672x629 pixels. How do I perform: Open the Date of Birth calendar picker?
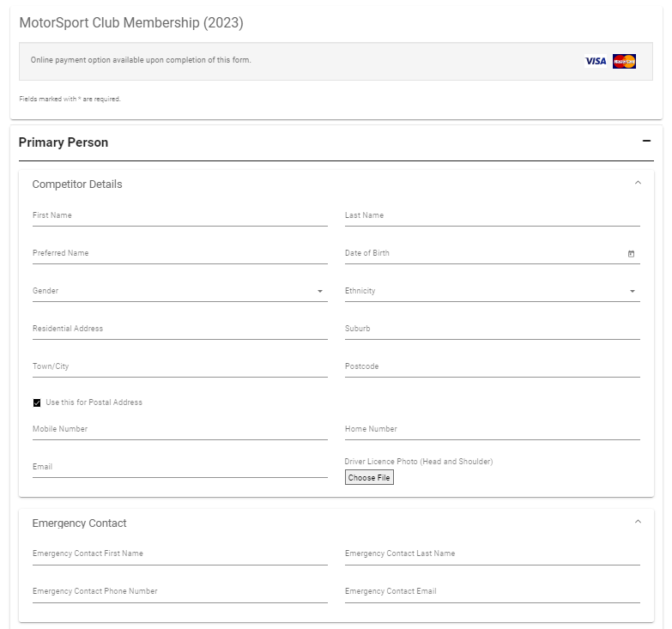tap(631, 254)
